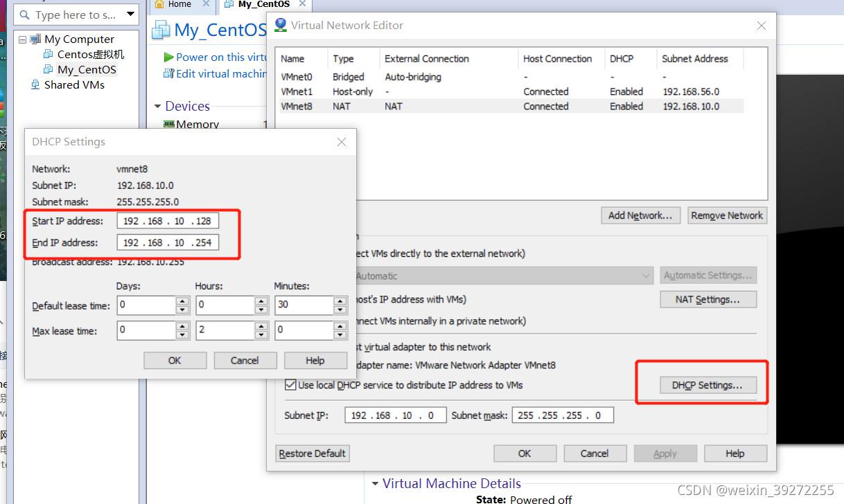Open NAT Settings
Viewport: 844px width, 504px height.
pos(707,300)
